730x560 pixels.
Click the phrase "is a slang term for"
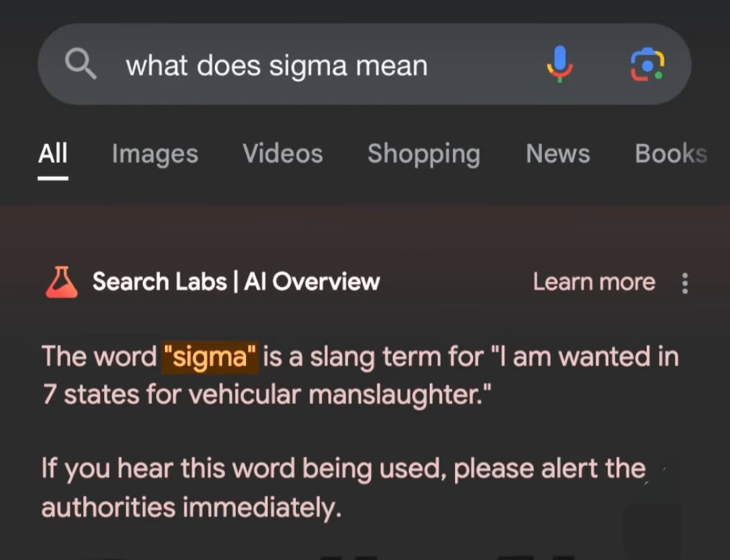point(372,356)
